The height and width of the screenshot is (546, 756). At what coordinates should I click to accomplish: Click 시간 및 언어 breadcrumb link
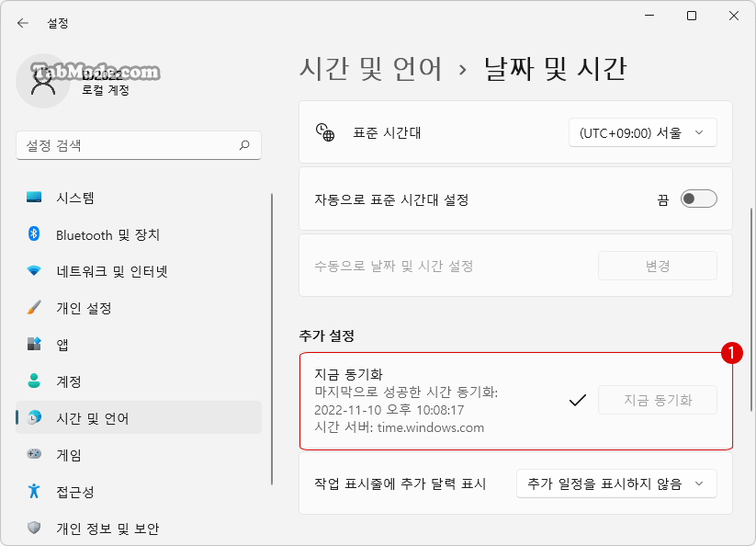[371, 69]
